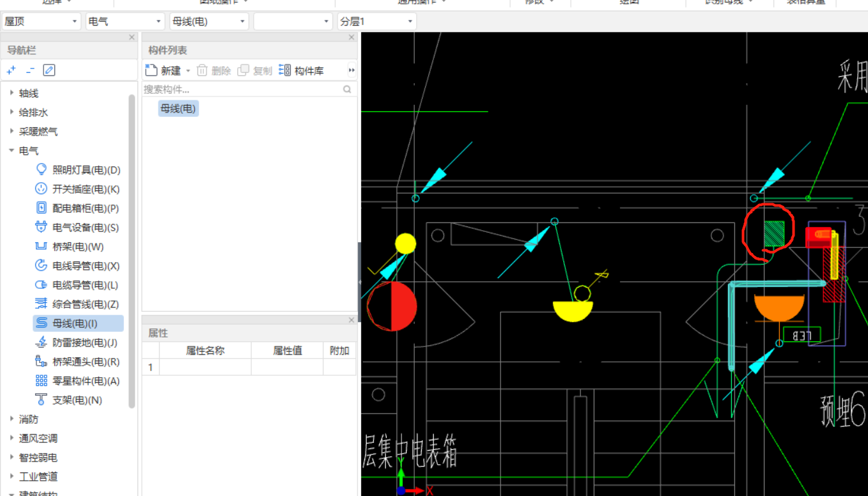This screenshot has height=496, width=868.
Task: Open the 电气 discipline dropdown
Action: pos(125,21)
